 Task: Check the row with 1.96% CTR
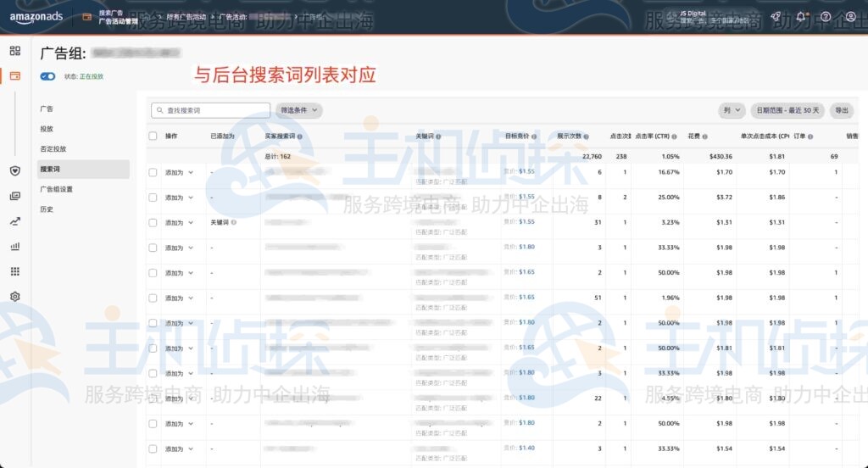[x=153, y=298]
